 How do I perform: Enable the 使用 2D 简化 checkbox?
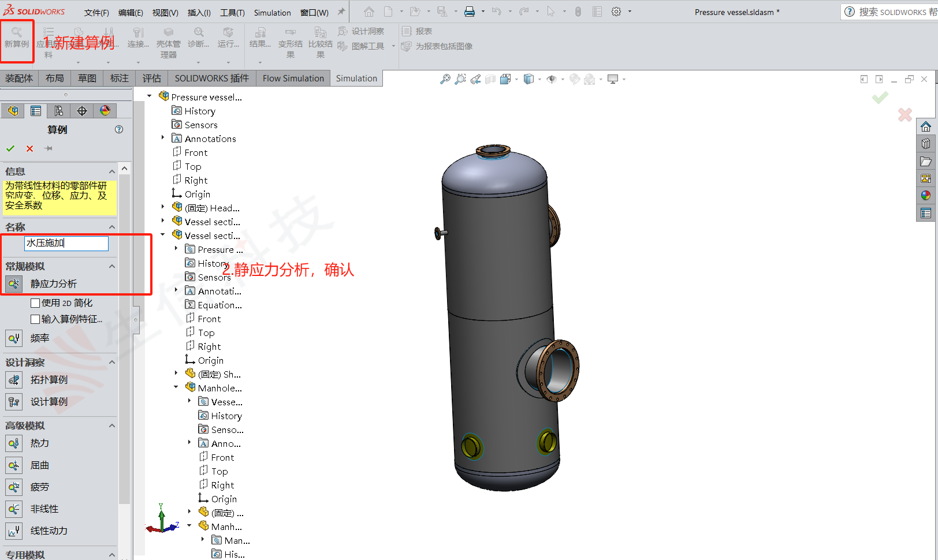pyautogui.click(x=35, y=303)
